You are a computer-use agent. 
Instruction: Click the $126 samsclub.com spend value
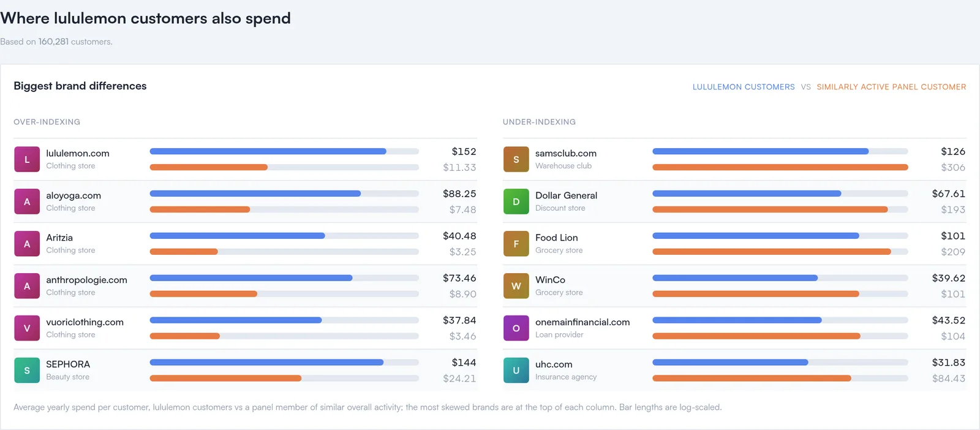point(953,151)
